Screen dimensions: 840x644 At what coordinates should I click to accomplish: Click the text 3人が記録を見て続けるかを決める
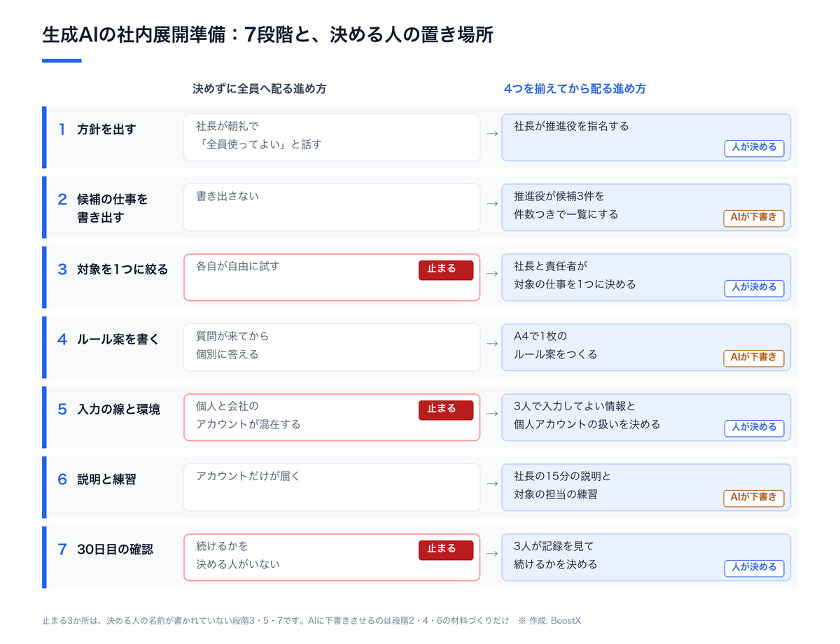[x=556, y=555]
